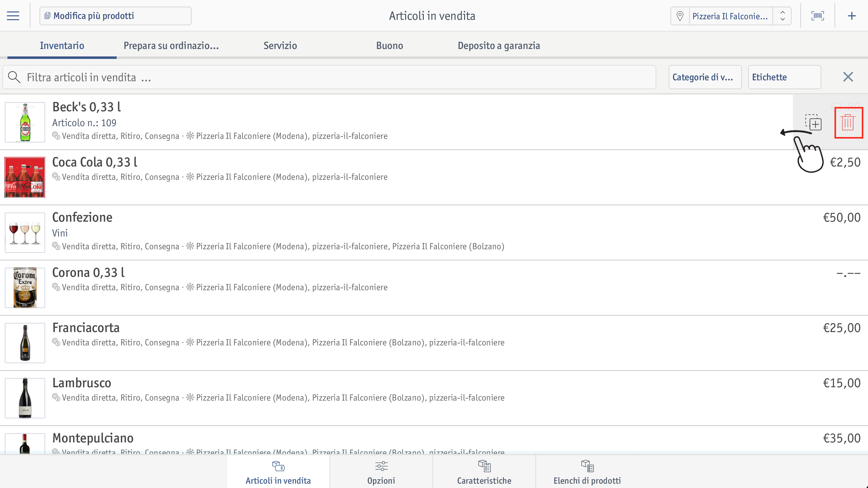Click the €50,00 Confezione price

[842, 218]
